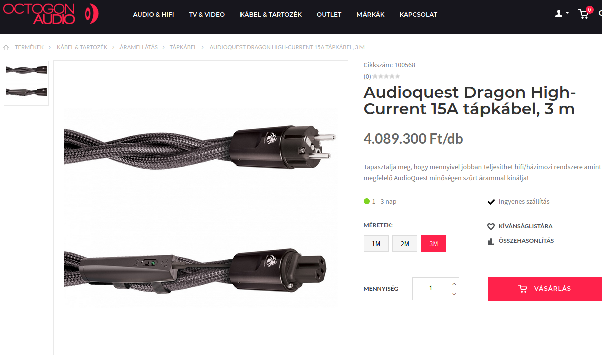Increase quantity with the up arrow
This screenshot has height=364, width=602.
tap(454, 284)
